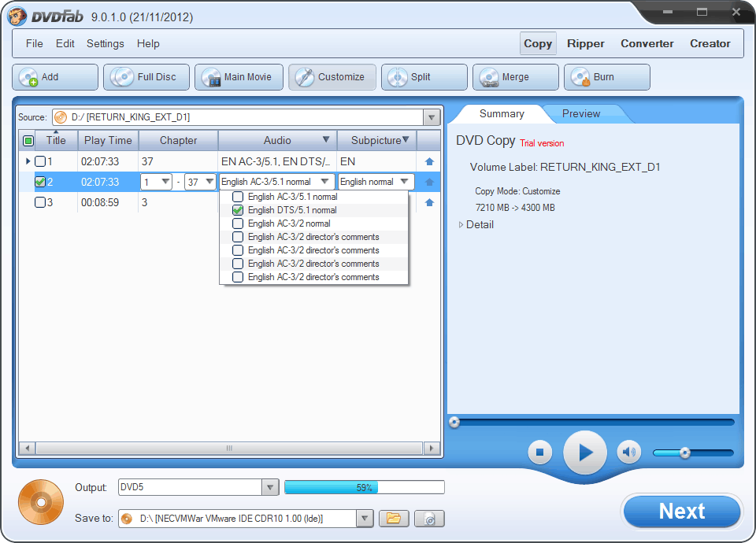The height and width of the screenshot is (543, 756).
Task: Select Main Movie copy mode
Action: point(239,77)
